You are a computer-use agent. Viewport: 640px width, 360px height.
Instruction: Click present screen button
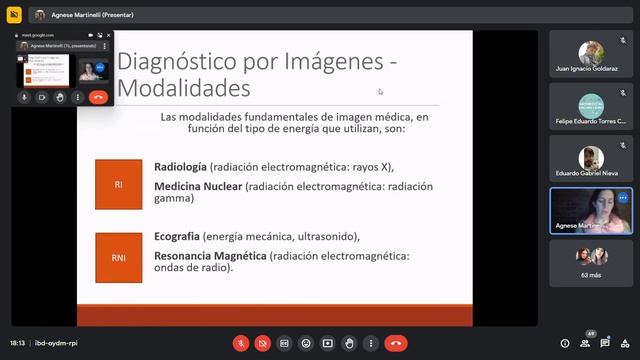328,343
